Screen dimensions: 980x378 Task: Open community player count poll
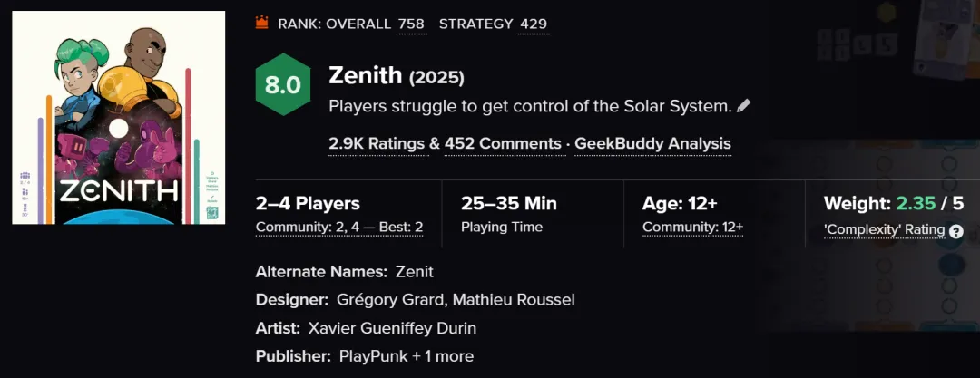339,227
